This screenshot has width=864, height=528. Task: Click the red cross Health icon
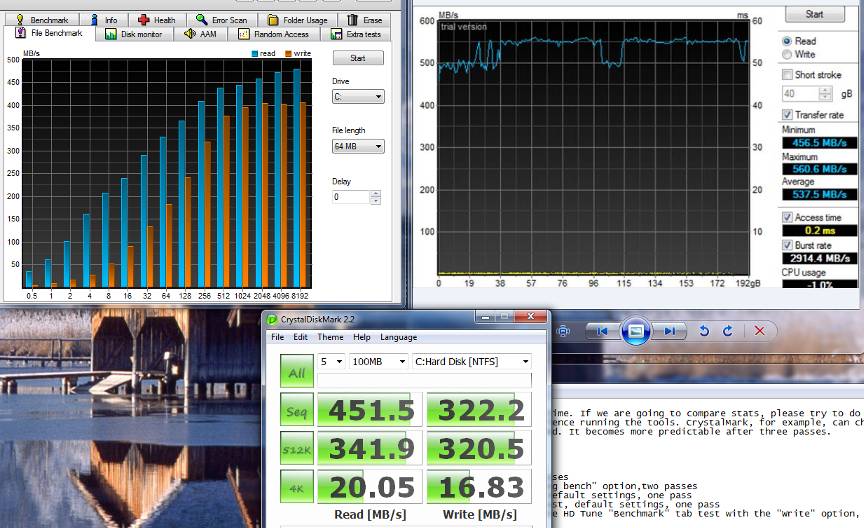(x=144, y=20)
